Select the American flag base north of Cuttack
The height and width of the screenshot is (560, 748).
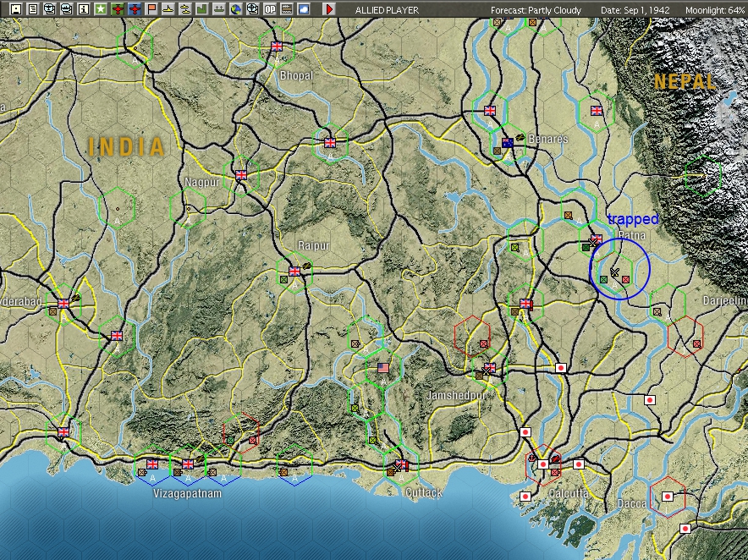pos(382,369)
